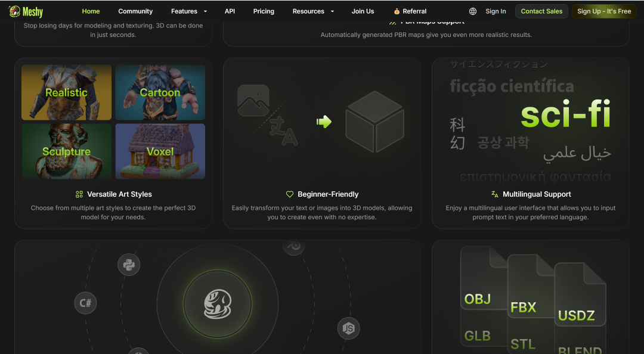Click the text about 3D done in seconds
This screenshot has width=644, height=354.
[x=113, y=30]
